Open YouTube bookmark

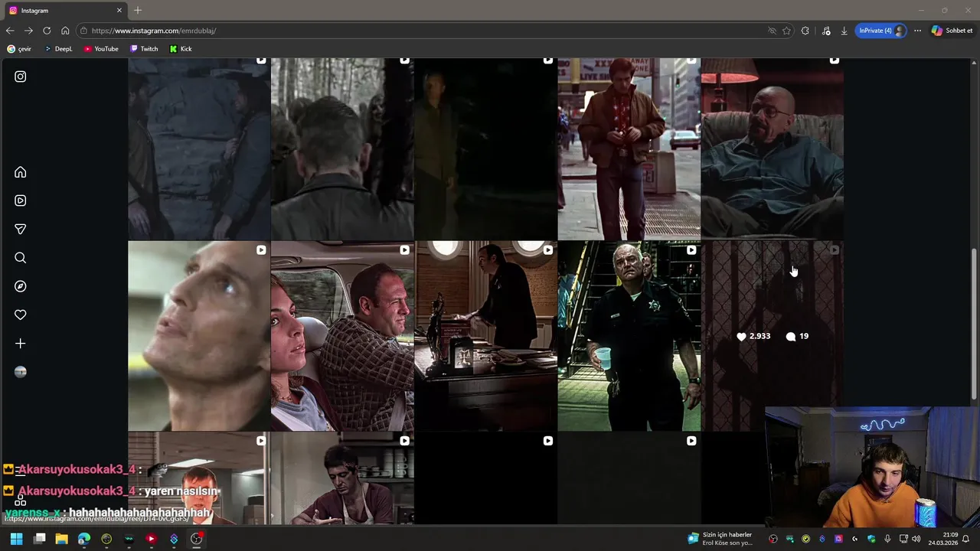pos(101,49)
